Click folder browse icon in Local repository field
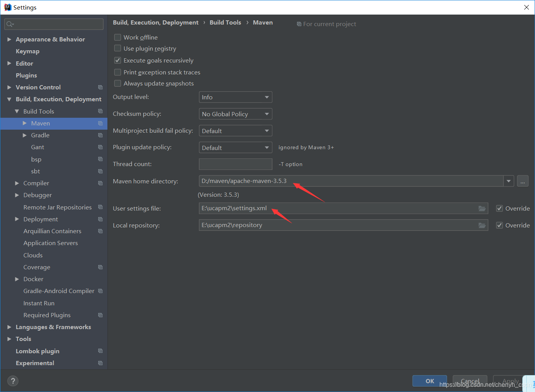The width and height of the screenshot is (535, 392). click(x=482, y=225)
